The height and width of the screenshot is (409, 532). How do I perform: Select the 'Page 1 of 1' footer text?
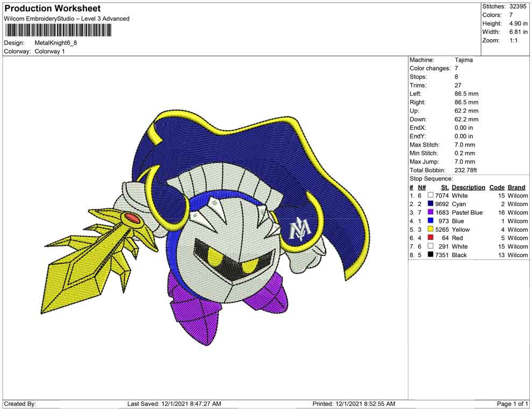pos(512,404)
